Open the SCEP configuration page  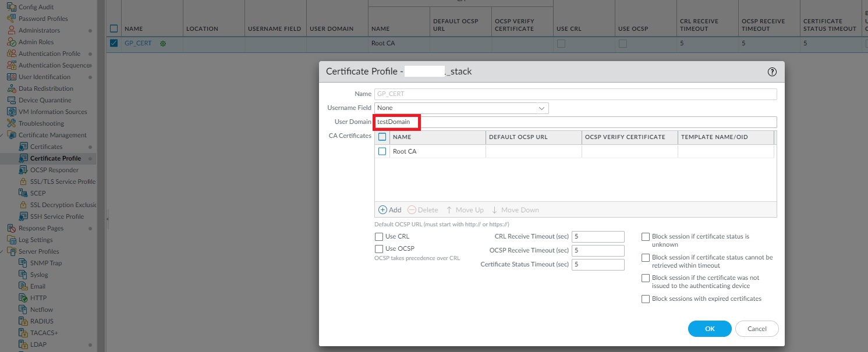tap(38, 193)
